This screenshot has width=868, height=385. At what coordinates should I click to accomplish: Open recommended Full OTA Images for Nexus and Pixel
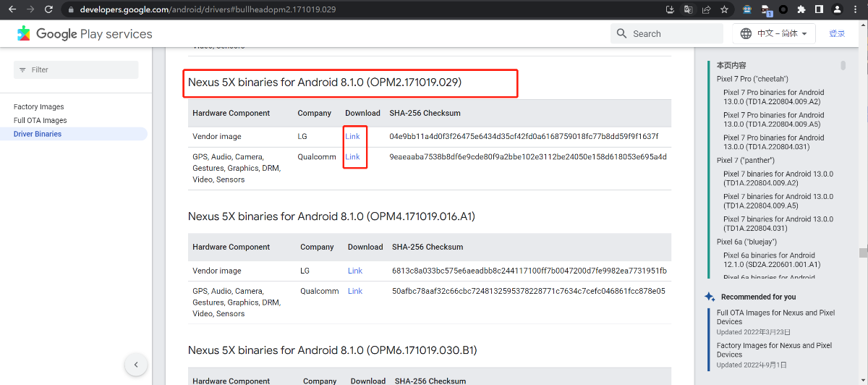click(775, 317)
